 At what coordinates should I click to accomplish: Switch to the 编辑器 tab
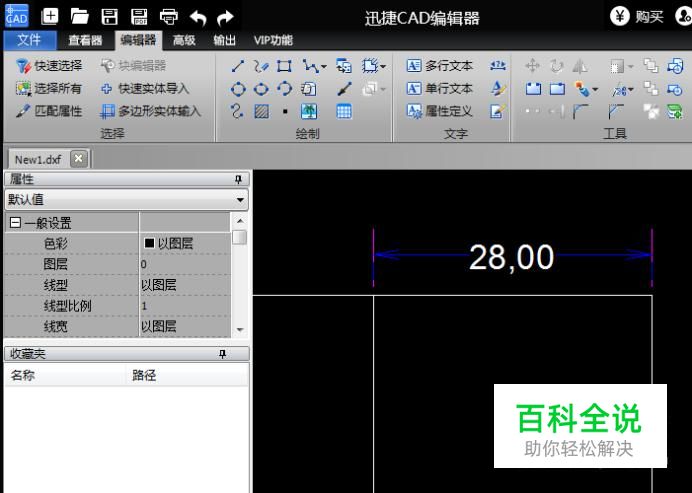[139, 40]
